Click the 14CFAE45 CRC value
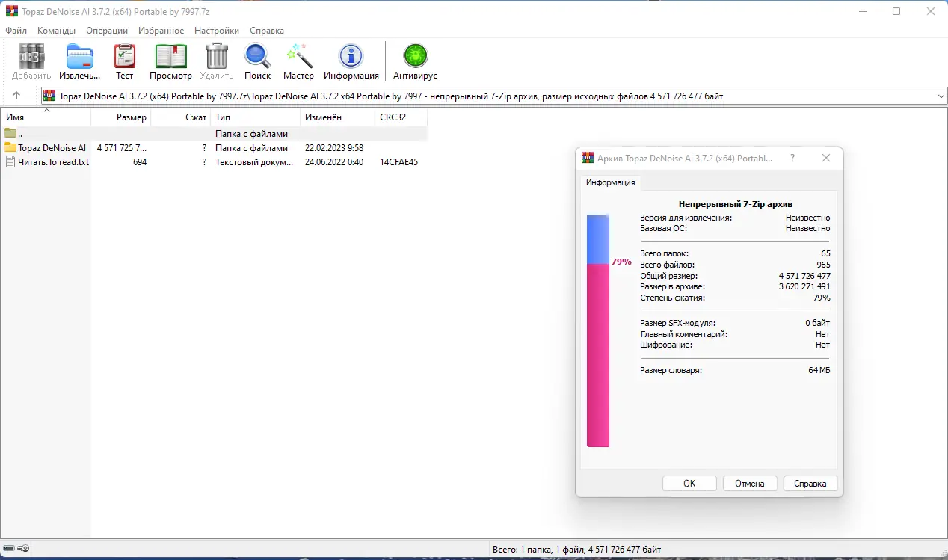The height and width of the screenshot is (560, 948). point(398,162)
